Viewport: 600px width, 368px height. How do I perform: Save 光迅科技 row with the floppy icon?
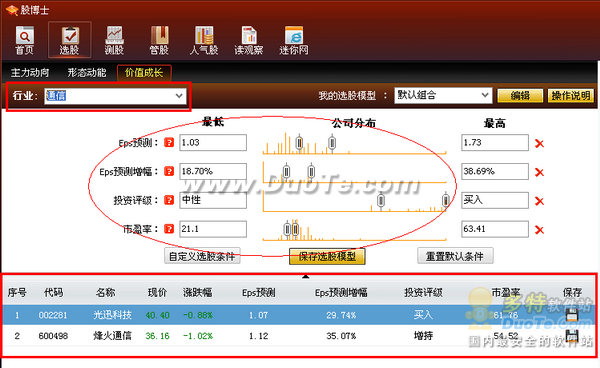tap(572, 315)
